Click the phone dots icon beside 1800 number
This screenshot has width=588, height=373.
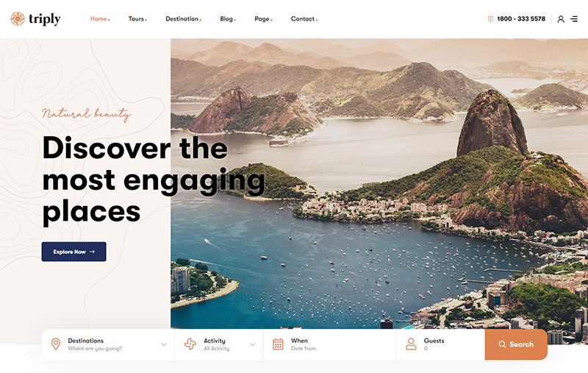pyautogui.click(x=490, y=19)
